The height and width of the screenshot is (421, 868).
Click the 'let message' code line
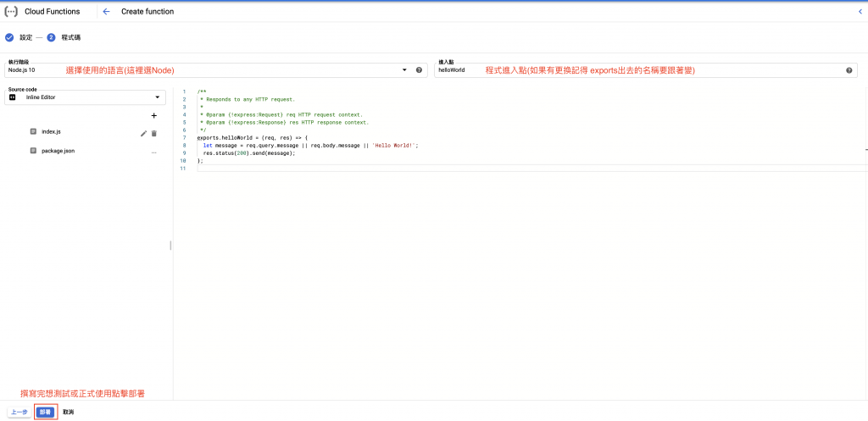[x=310, y=145]
